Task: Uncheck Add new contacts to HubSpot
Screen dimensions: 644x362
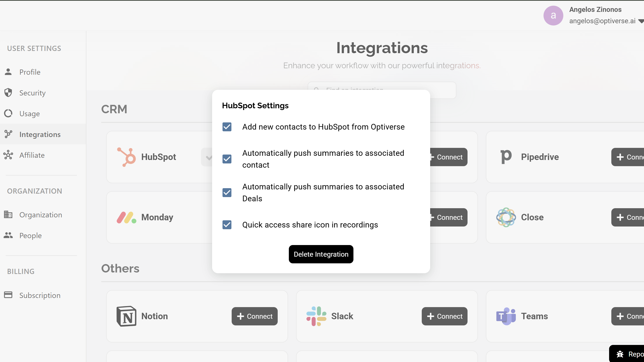Action: 227,127
